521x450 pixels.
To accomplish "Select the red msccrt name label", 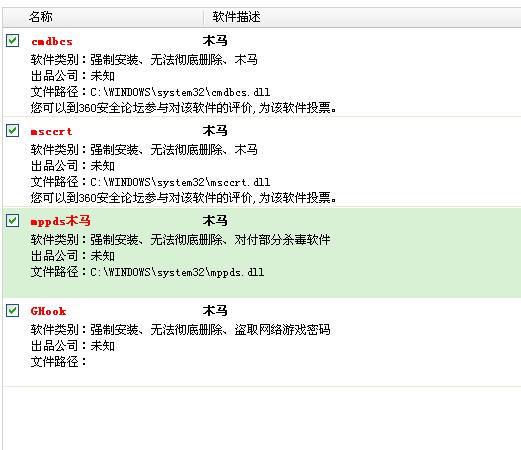I will tap(51, 131).
